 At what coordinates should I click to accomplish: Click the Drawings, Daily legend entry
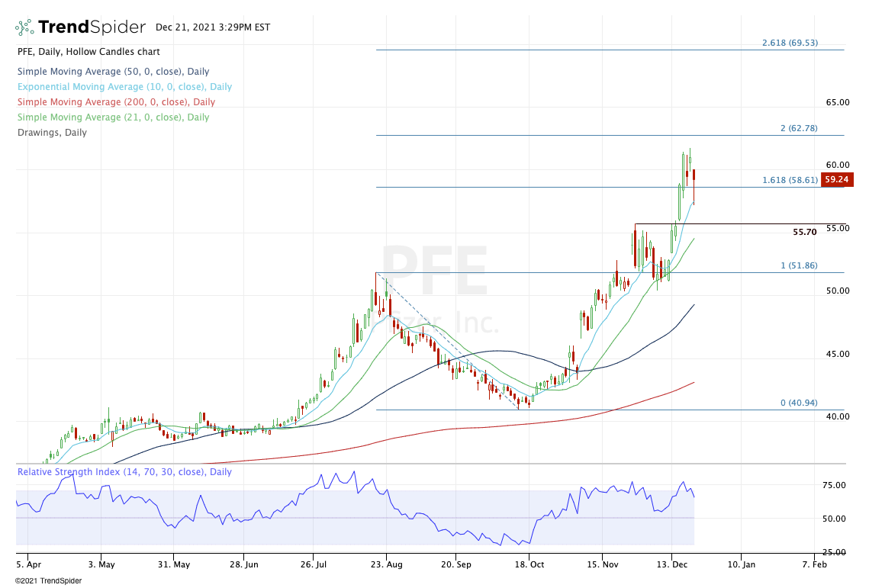(x=52, y=133)
